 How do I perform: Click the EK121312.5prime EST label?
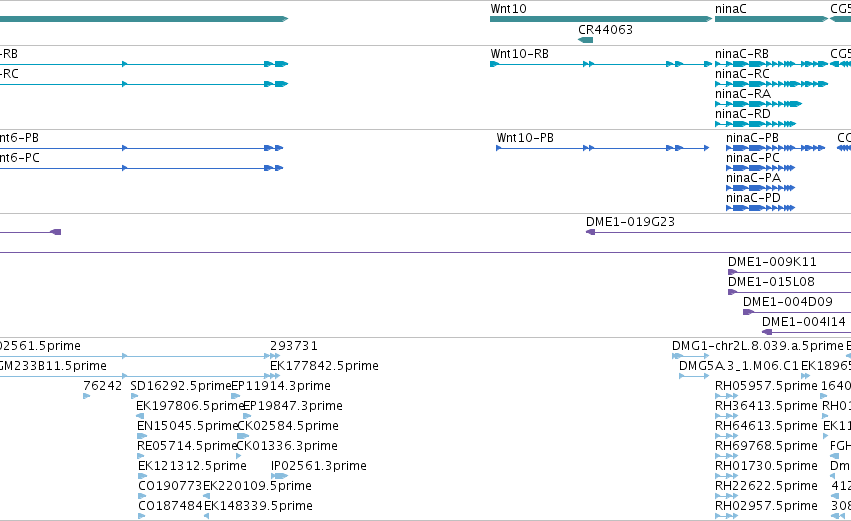click(192, 467)
